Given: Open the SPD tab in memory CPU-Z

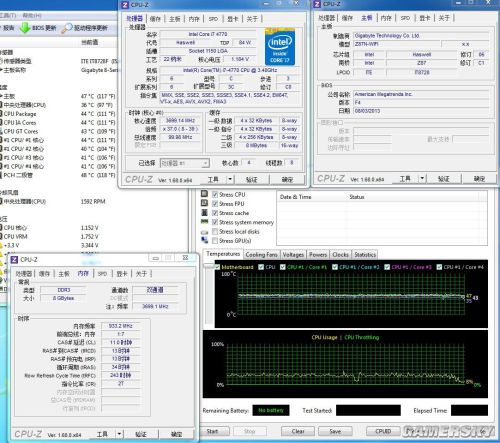Looking at the screenshot, I should tap(102, 274).
